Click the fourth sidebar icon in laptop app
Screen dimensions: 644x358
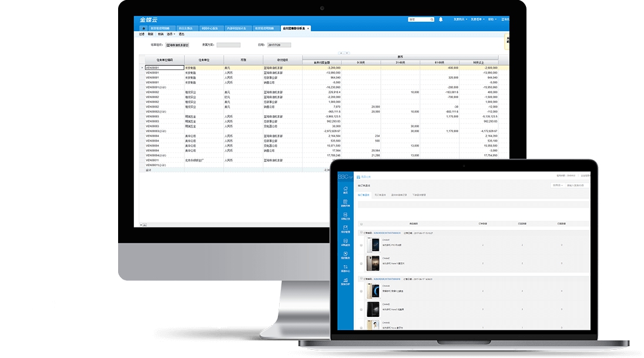tap(346, 229)
